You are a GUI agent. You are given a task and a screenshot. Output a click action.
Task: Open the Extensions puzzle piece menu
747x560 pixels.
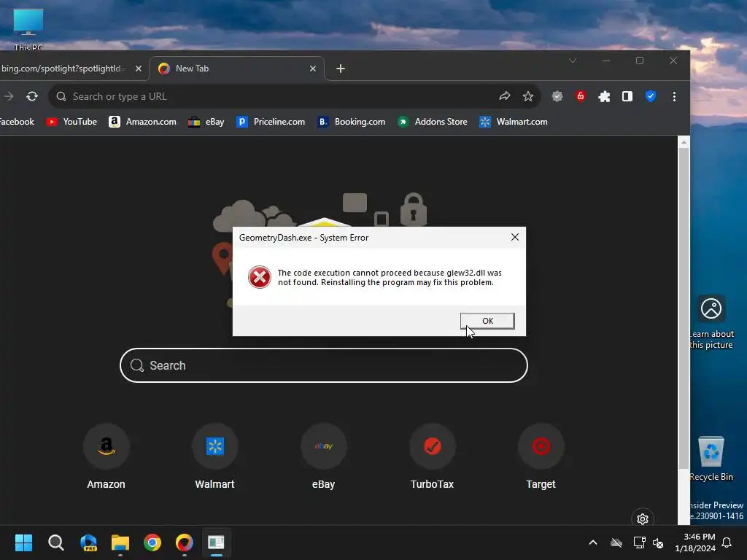click(604, 97)
